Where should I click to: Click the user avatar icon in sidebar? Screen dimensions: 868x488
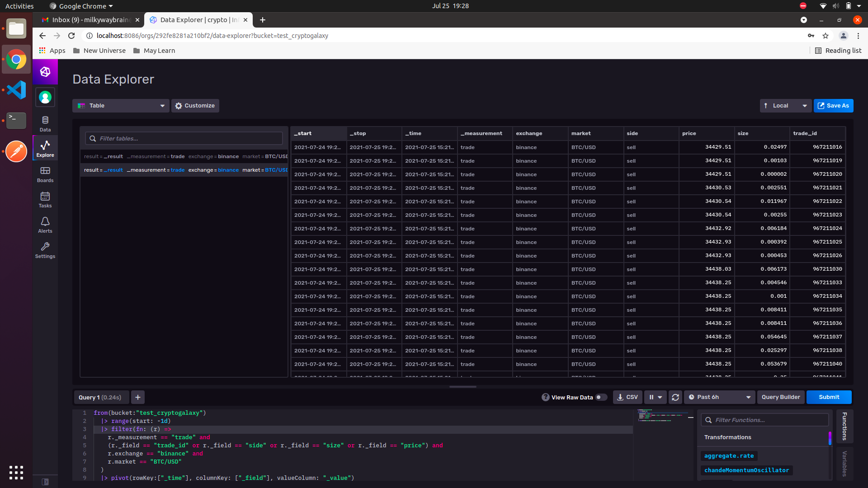[45, 97]
